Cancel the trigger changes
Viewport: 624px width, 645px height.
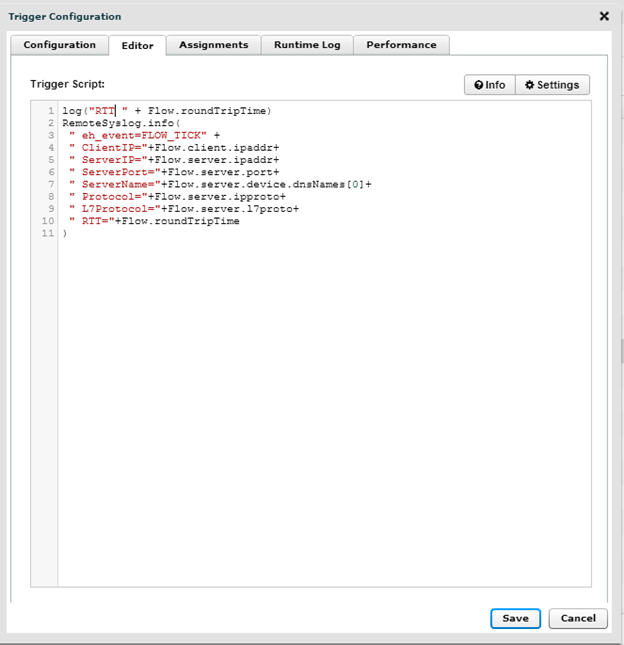click(x=578, y=618)
